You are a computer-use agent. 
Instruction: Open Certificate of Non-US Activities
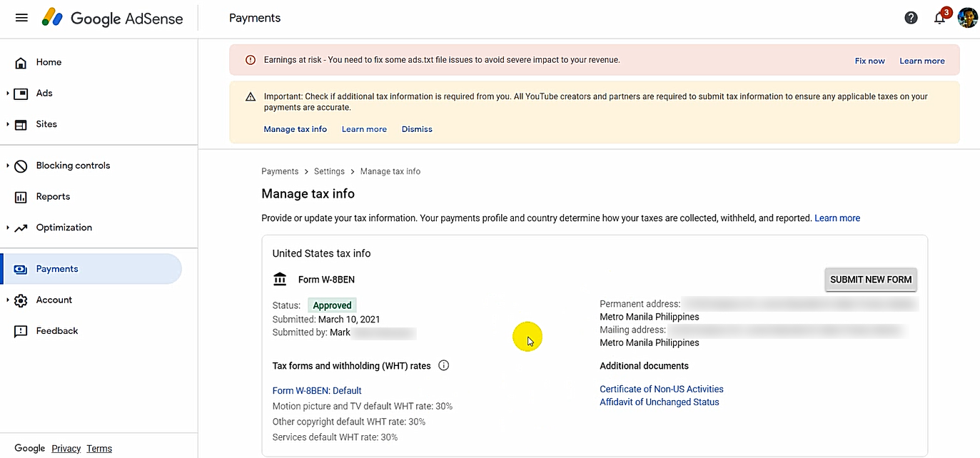click(x=661, y=389)
